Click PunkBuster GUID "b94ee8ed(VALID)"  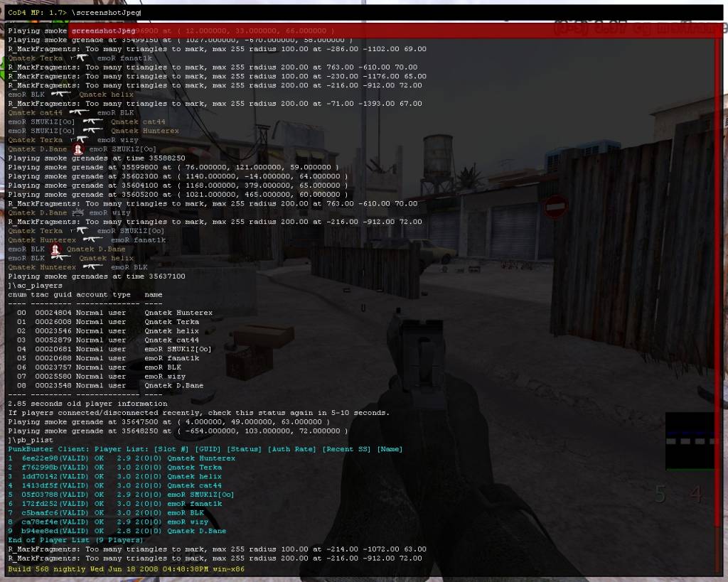click(55, 531)
